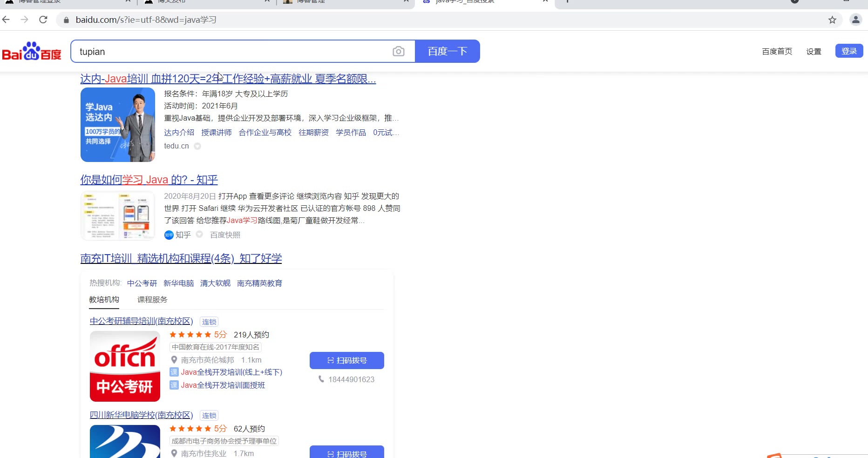Go back to the previous page
868x458 pixels.
(x=6, y=20)
